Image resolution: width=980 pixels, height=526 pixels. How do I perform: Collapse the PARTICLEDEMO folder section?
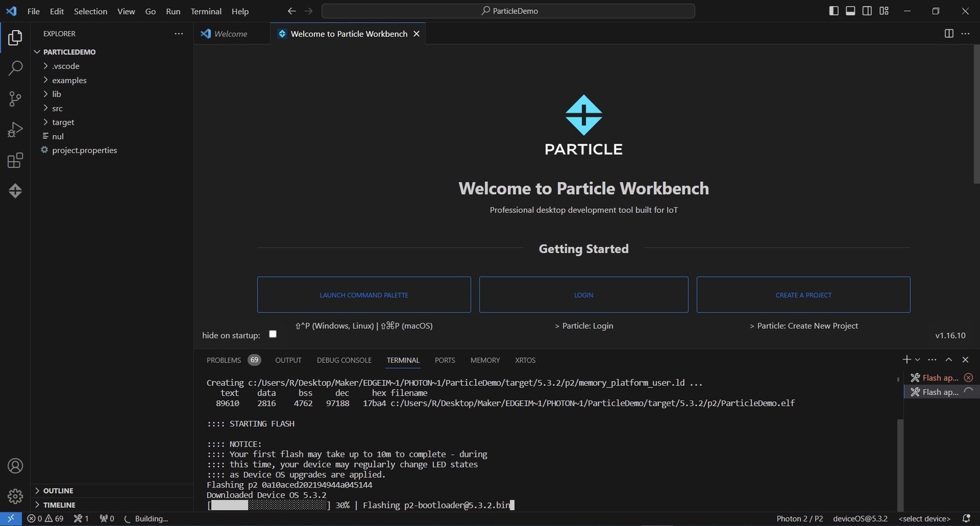(x=112, y=52)
